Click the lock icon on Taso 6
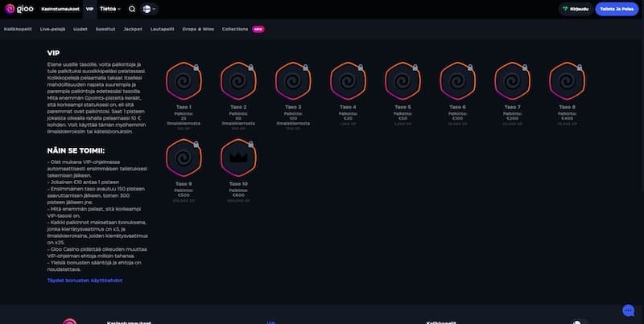The width and height of the screenshot is (644, 324). pyautogui.click(x=470, y=68)
